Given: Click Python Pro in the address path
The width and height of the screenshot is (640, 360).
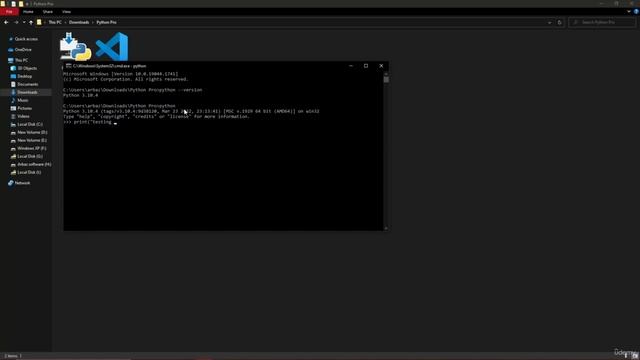Looking at the screenshot, I should click(107, 22).
